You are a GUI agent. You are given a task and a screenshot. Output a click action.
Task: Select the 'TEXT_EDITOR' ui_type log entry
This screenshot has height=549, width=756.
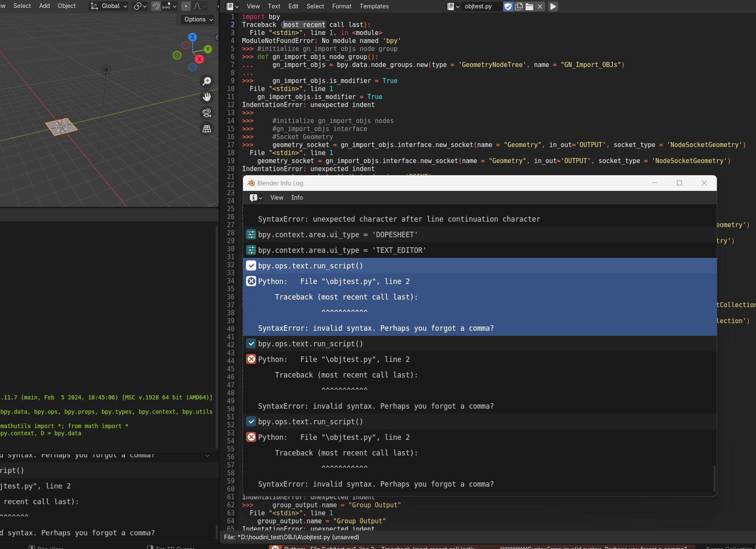click(x=480, y=250)
